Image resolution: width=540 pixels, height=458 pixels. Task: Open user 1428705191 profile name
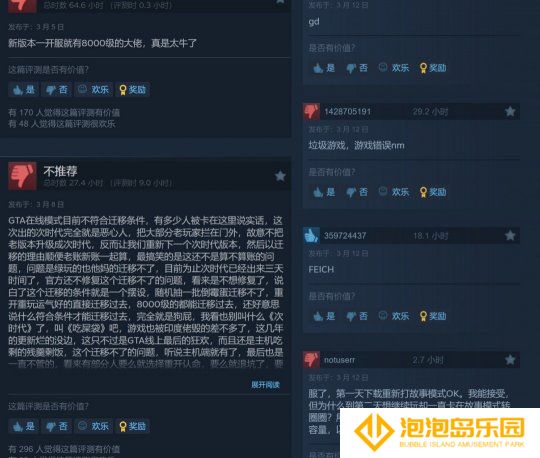point(347,112)
